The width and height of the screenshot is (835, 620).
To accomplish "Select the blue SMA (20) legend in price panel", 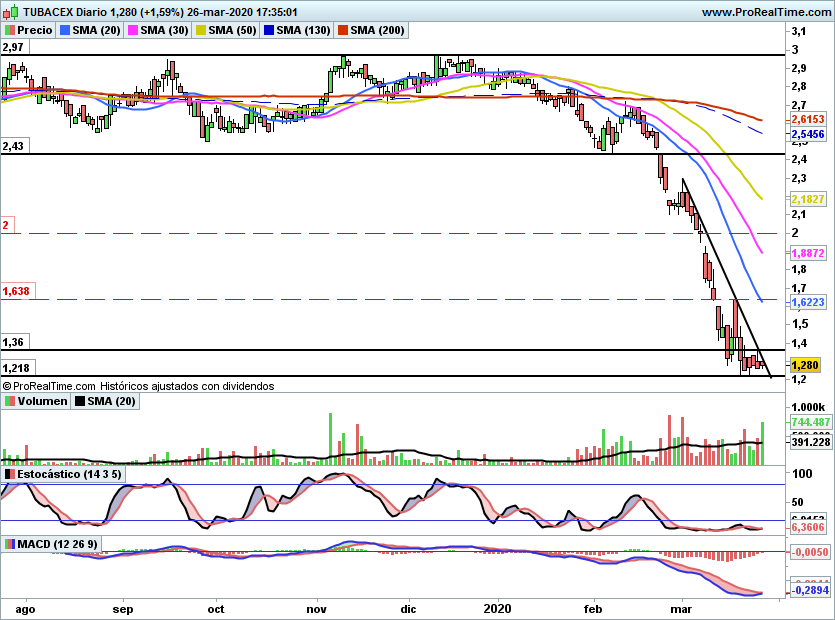I will click(x=91, y=30).
